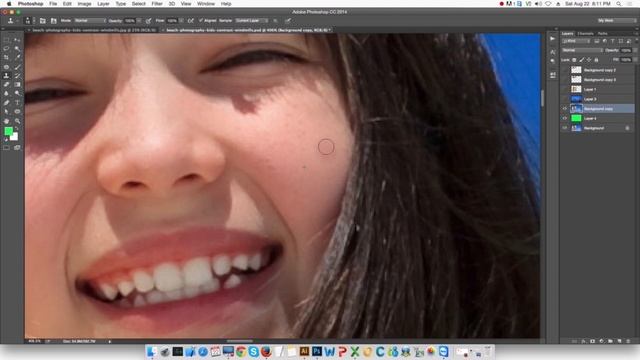This screenshot has width=640, height=360.
Task: Select the Zoom tool
Action: 17,121
